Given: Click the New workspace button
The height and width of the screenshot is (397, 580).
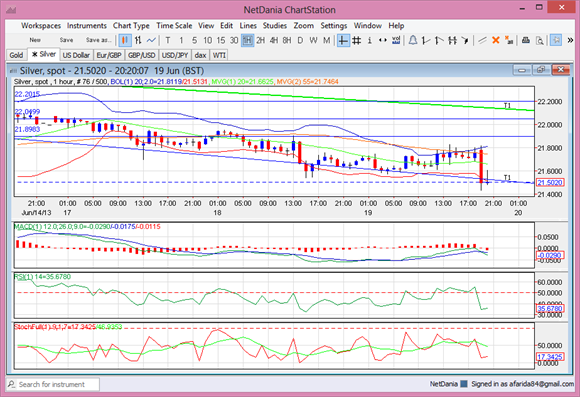Looking at the screenshot, I should (35, 40).
